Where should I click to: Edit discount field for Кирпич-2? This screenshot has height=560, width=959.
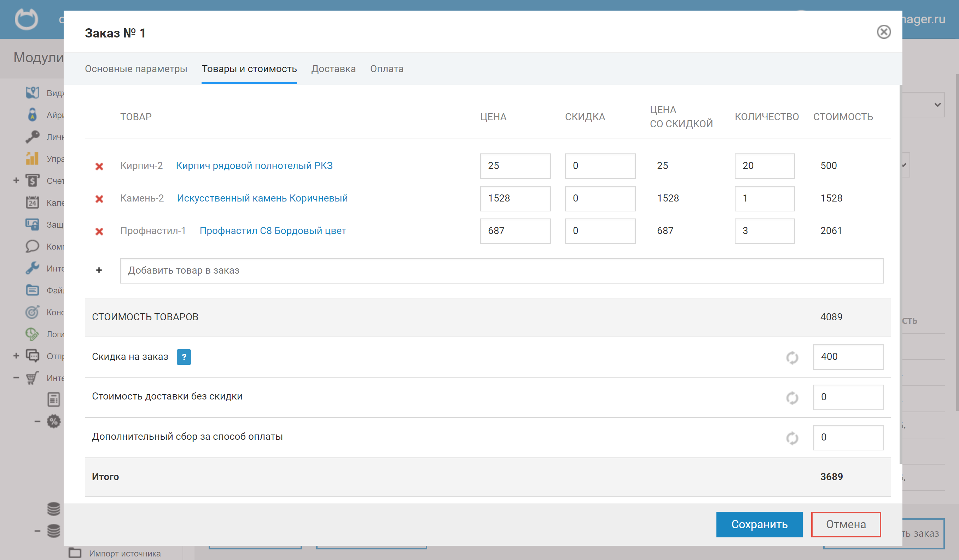tap(600, 166)
